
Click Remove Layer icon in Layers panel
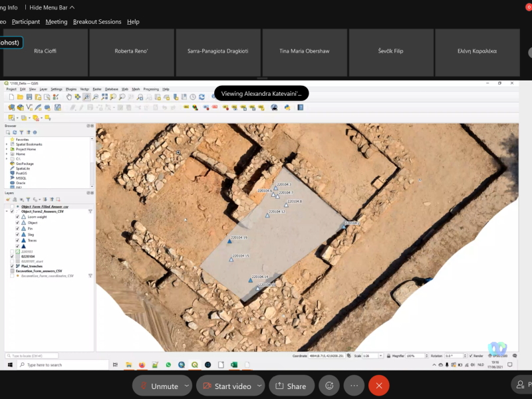click(x=58, y=199)
